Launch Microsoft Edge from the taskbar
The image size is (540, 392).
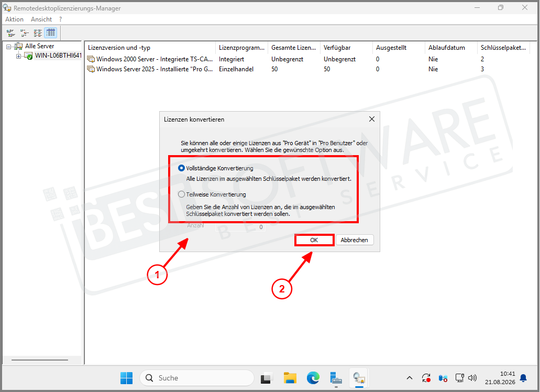click(x=313, y=378)
